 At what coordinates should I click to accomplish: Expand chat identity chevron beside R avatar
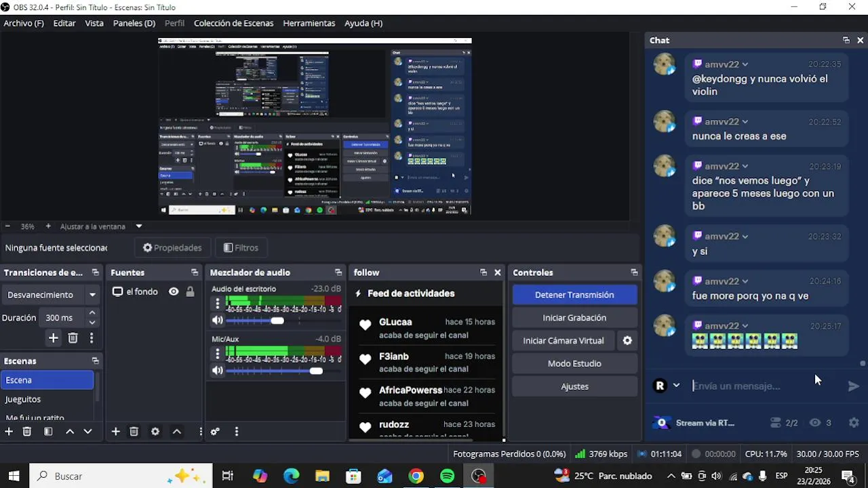(676, 385)
